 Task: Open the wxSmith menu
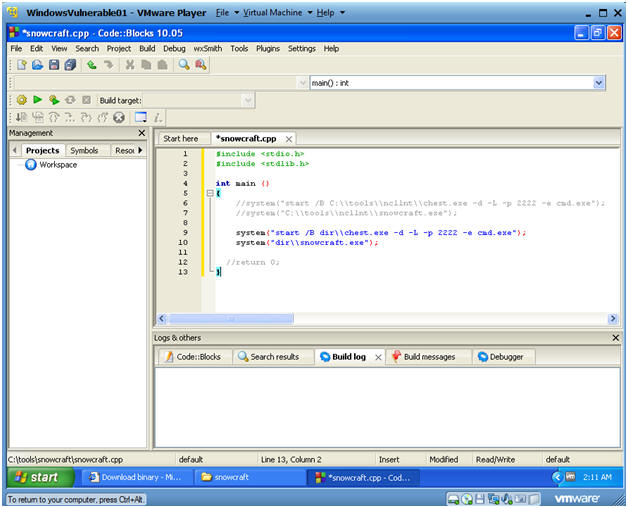tap(207, 48)
